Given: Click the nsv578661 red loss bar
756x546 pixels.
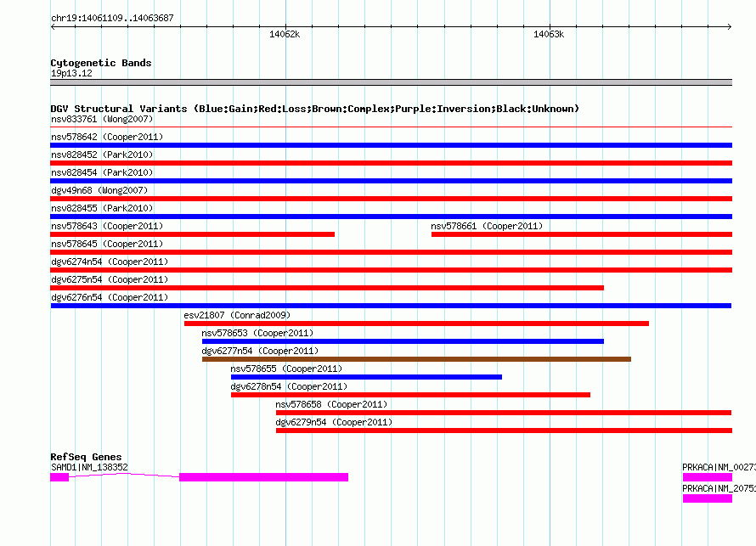Looking at the screenshot, I should pyautogui.click(x=582, y=234).
